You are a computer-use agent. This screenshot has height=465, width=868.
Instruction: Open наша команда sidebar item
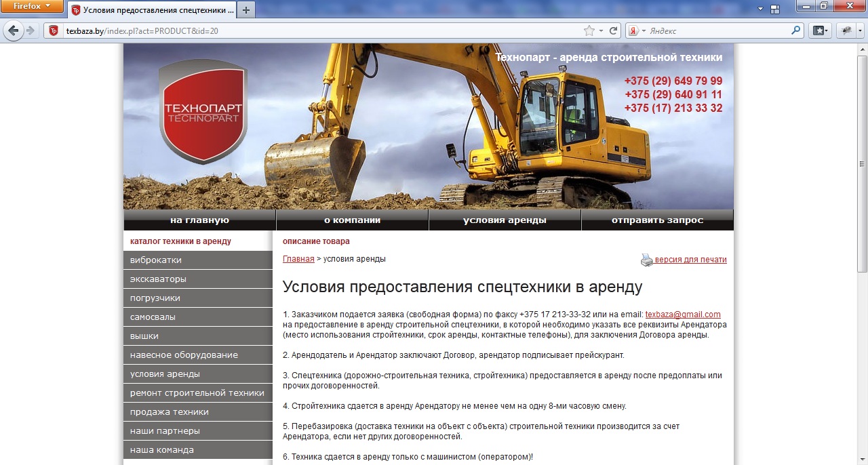198,450
